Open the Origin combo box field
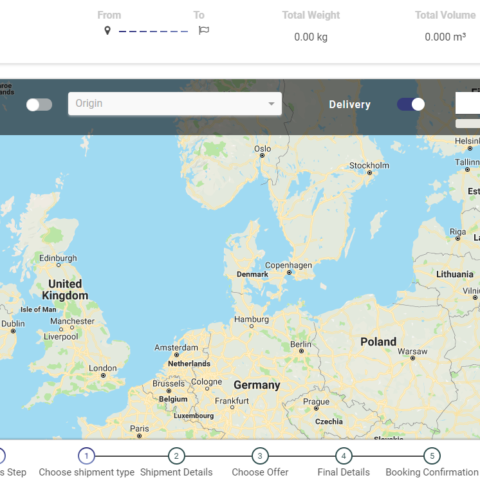 tap(175, 104)
